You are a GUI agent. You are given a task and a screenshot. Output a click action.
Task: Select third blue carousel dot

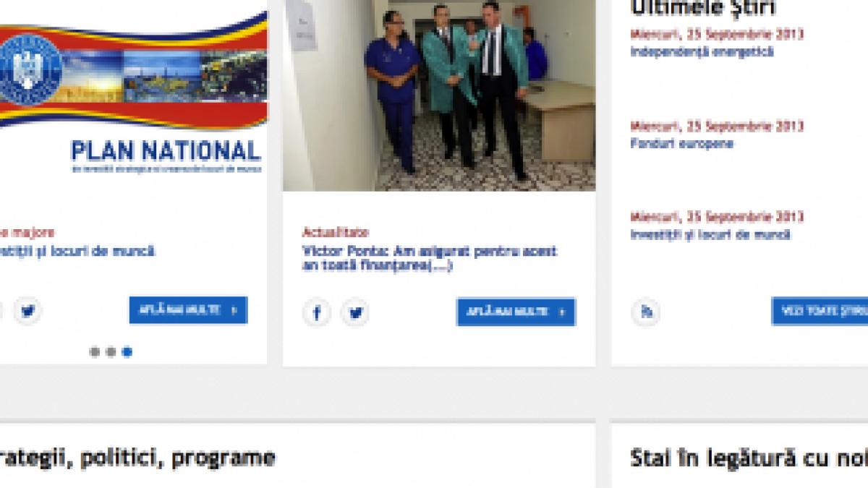pyautogui.click(x=127, y=352)
